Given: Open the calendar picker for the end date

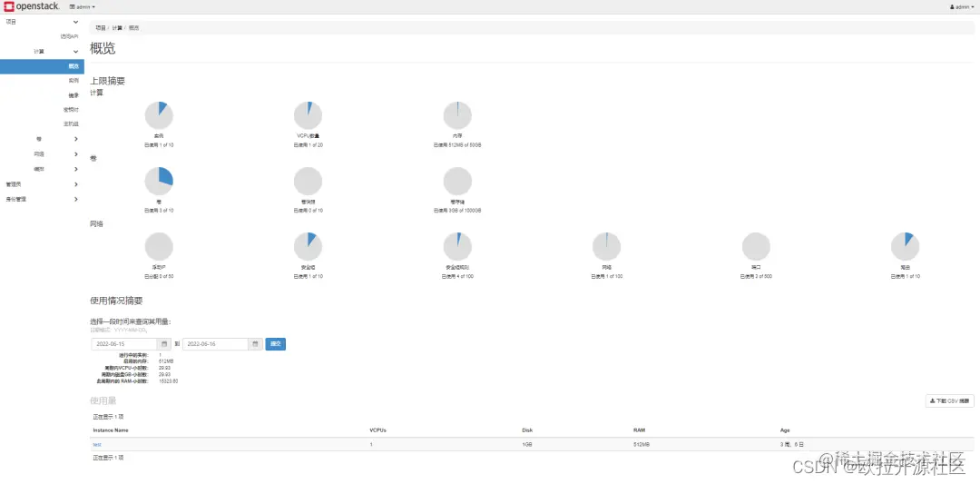Looking at the screenshot, I should click(256, 344).
